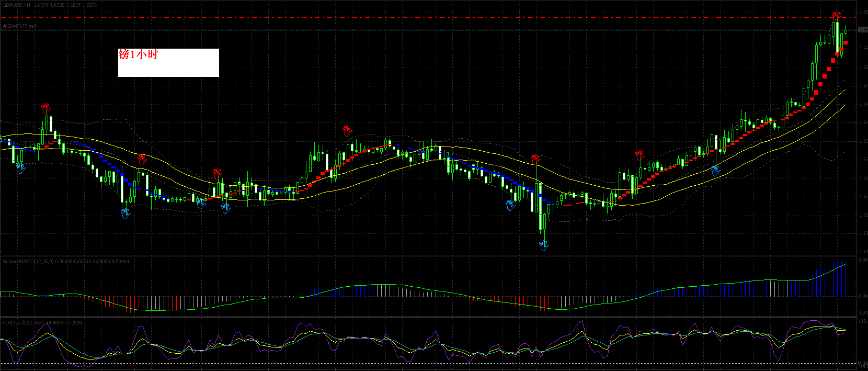Click the sixth red hand signal from left
The height and width of the screenshot is (371, 868).
coord(640,155)
